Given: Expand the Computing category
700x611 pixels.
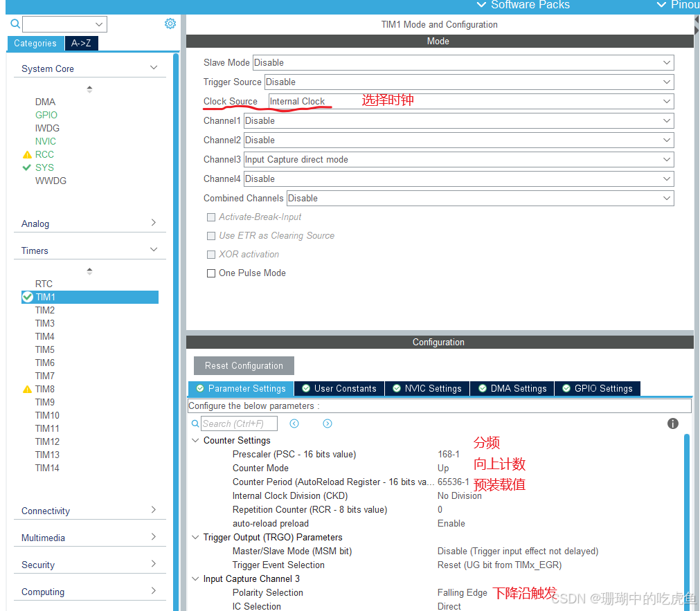Looking at the screenshot, I should point(154,590).
